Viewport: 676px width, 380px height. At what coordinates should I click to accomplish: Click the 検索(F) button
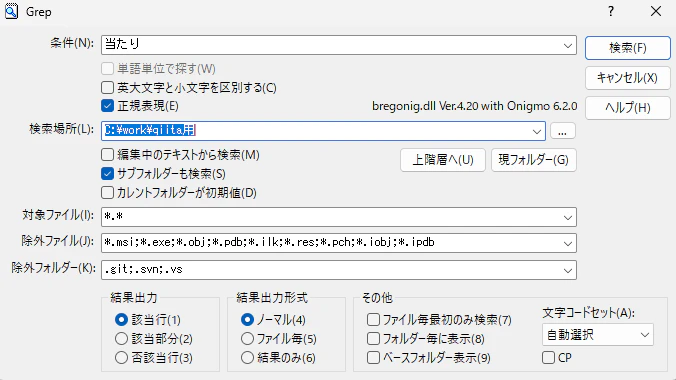(x=628, y=47)
